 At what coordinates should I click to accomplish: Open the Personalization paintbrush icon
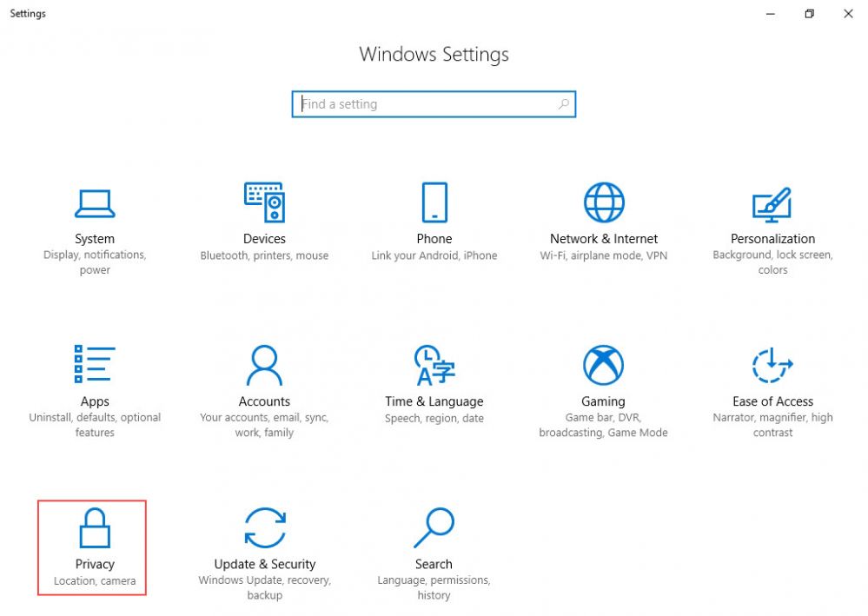pyautogui.click(x=772, y=205)
